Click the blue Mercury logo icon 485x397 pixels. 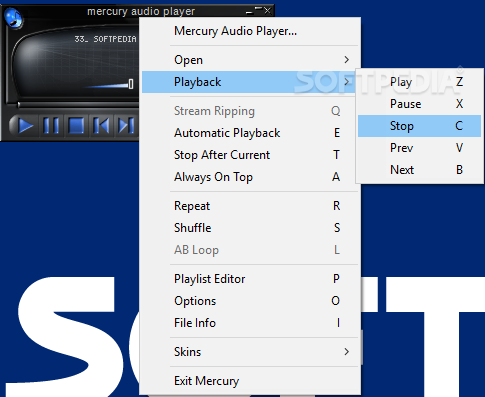click(13, 17)
